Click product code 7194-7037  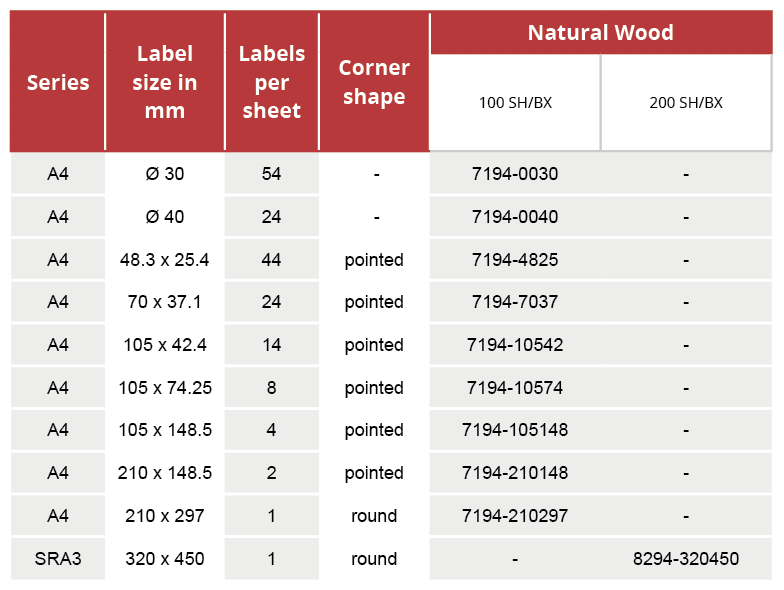515,302
